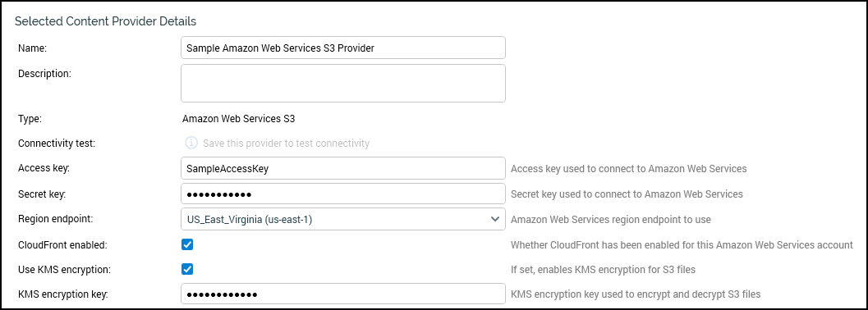This screenshot has width=868, height=310.
Task: Click the help text about CloudFront being enabled
Action: click(682, 244)
